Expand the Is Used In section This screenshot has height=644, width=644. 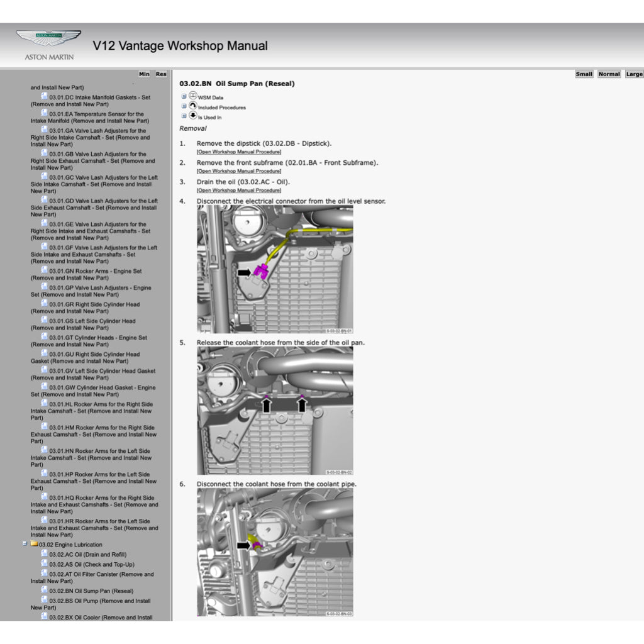coord(183,114)
